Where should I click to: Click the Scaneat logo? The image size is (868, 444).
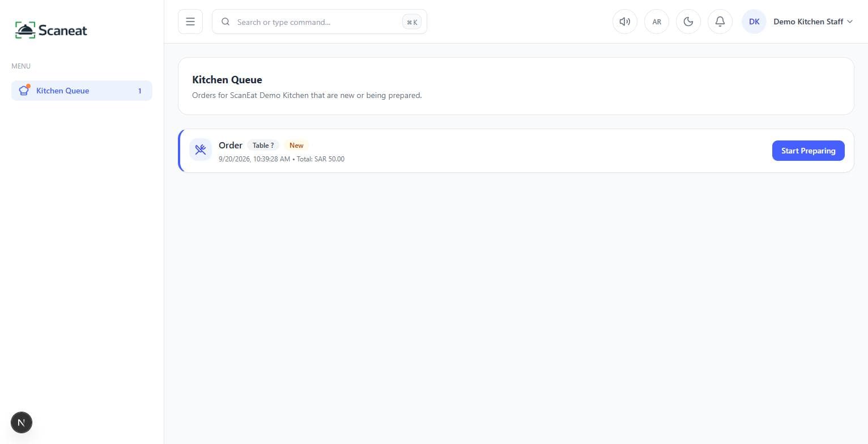[51, 30]
